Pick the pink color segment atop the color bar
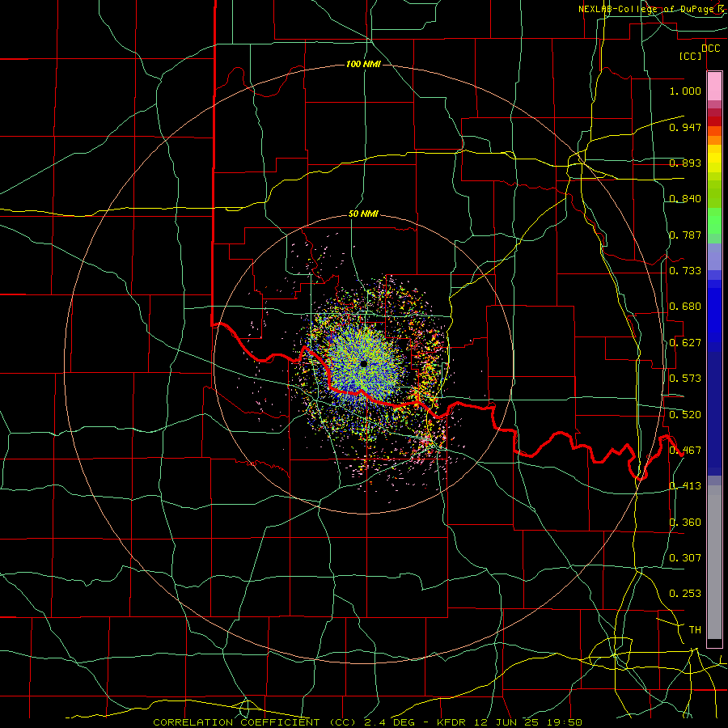 click(x=714, y=87)
